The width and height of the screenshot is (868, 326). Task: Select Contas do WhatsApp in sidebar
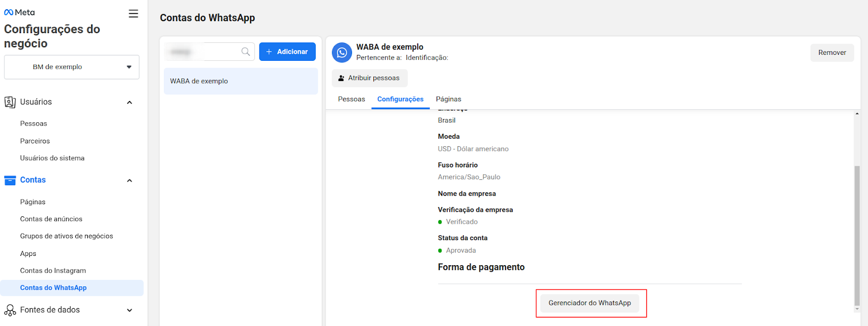click(72, 288)
